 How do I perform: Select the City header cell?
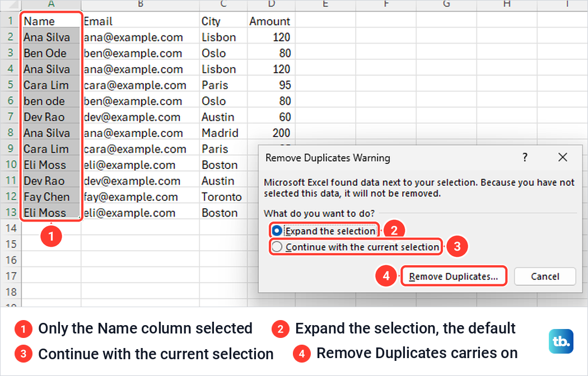point(223,21)
